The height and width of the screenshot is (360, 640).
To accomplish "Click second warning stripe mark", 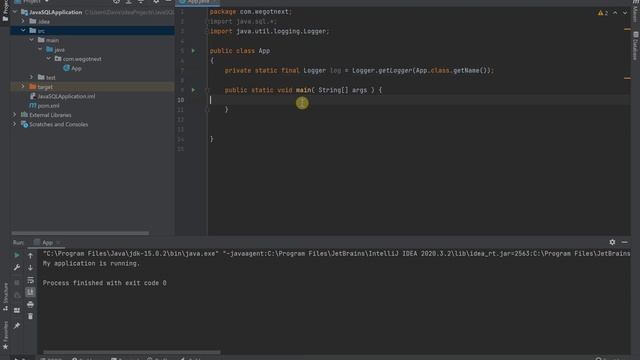I will click(x=627, y=78).
